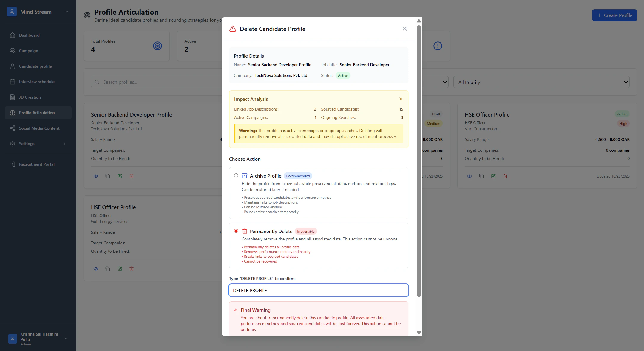Click edit icon on Vito Construction HSE card
The width and height of the screenshot is (644, 351).
[493, 176]
